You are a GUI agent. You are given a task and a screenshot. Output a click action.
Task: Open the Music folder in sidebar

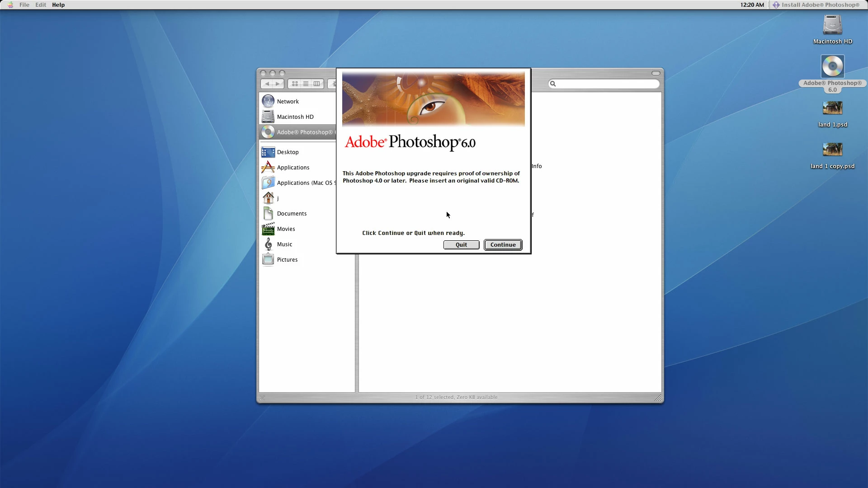(x=284, y=244)
